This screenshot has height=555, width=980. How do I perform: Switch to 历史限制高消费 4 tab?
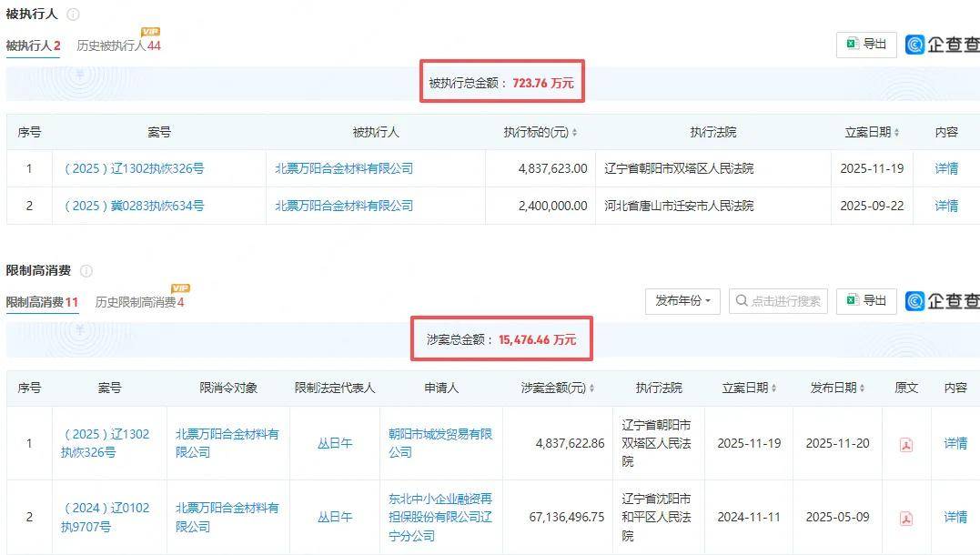[139, 302]
